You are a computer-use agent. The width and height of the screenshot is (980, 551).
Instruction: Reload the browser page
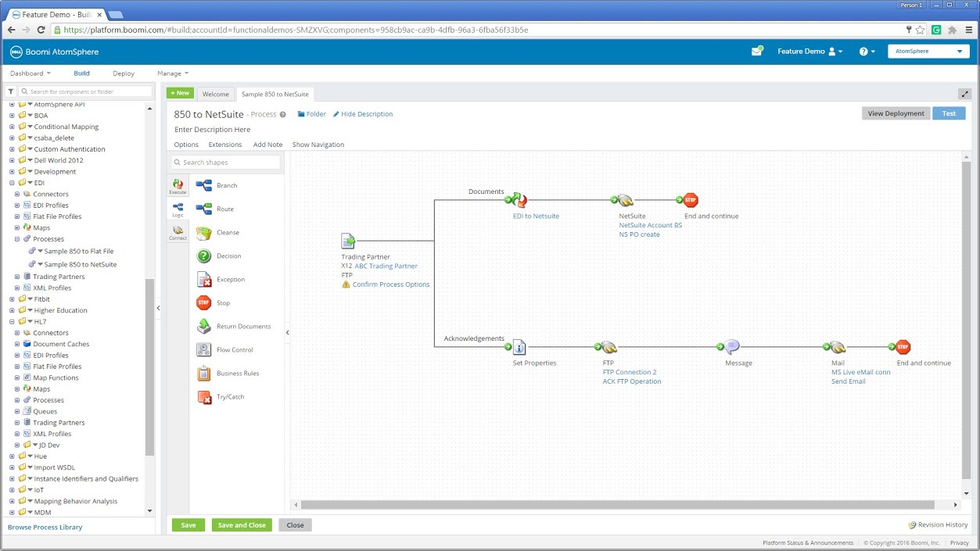[x=42, y=30]
